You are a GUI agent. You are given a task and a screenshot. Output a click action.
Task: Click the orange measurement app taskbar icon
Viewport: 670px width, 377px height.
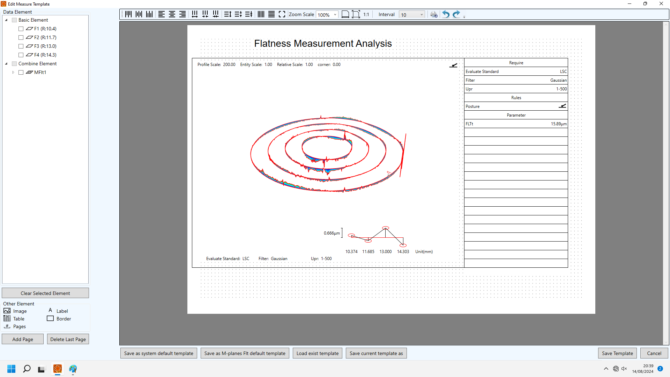[57, 368]
